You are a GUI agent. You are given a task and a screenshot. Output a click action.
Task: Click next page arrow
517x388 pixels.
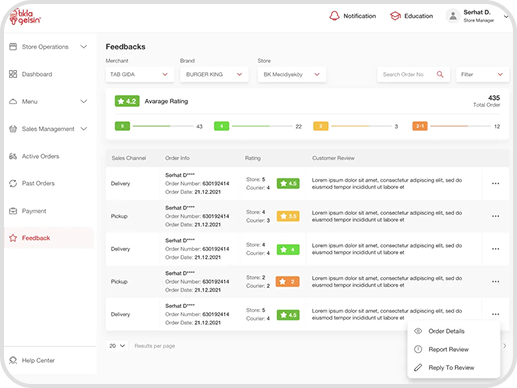click(x=505, y=346)
